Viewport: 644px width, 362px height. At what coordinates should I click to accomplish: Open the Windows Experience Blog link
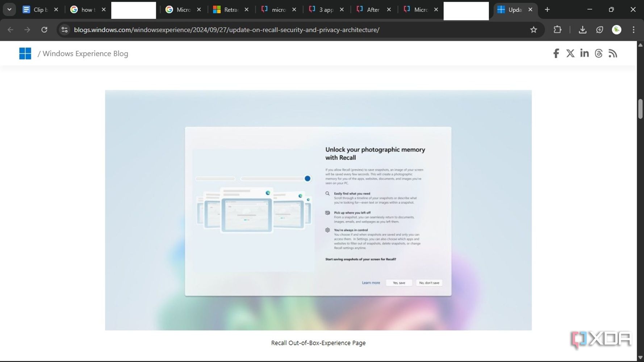(85, 54)
